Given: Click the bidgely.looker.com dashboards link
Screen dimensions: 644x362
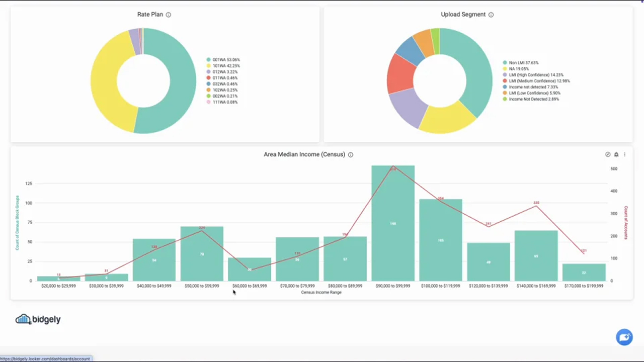Looking at the screenshot, I should tap(46, 358).
